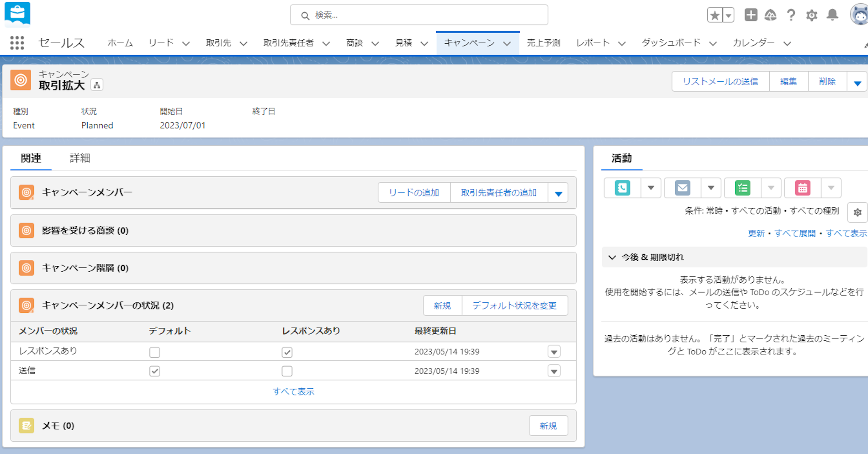Screen dimensions: 868x454
Task: Open the キャンペーンメンバー actions dropdown arrow
Action: point(558,193)
